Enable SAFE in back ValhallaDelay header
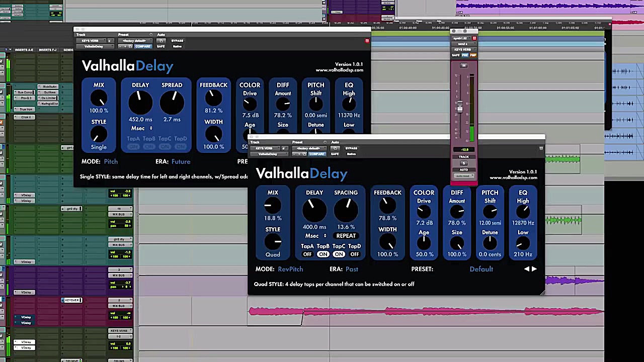Image resolution: width=644 pixels, height=362 pixels. pos(161,46)
